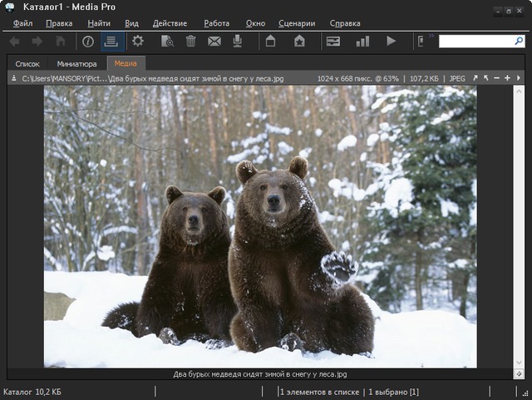This screenshot has height=400, width=532.
Task: Click inside the search input field
Action: (474, 41)
